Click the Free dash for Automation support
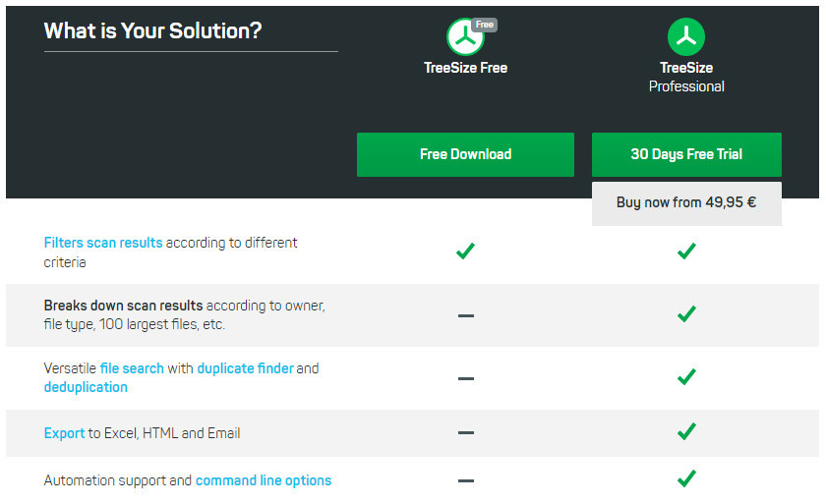826x504 pixels. coord(466,480)
